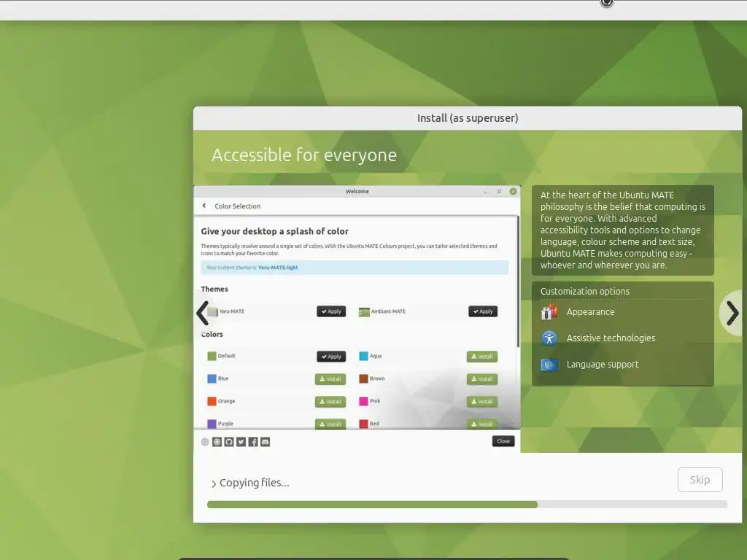Click the back arrow beside Color Selection
Screen dimensions: 747x560
(204, 206)
